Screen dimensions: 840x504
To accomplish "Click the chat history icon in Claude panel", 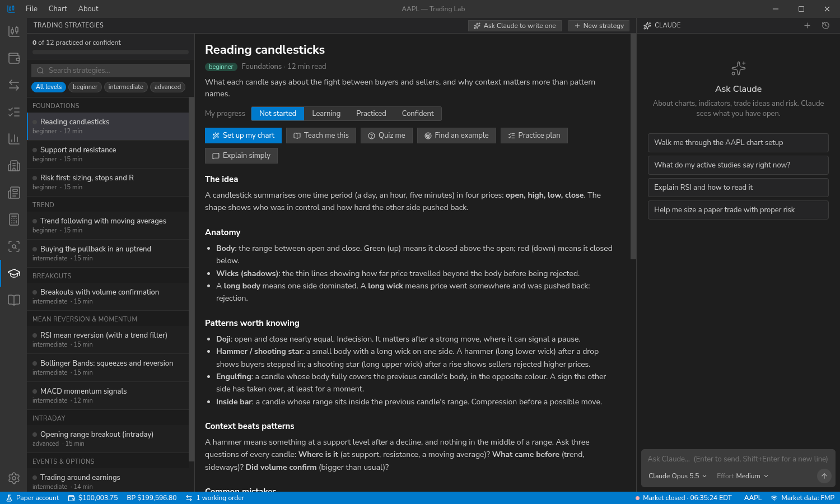I will pyautogui.click(x=825, y=26).
